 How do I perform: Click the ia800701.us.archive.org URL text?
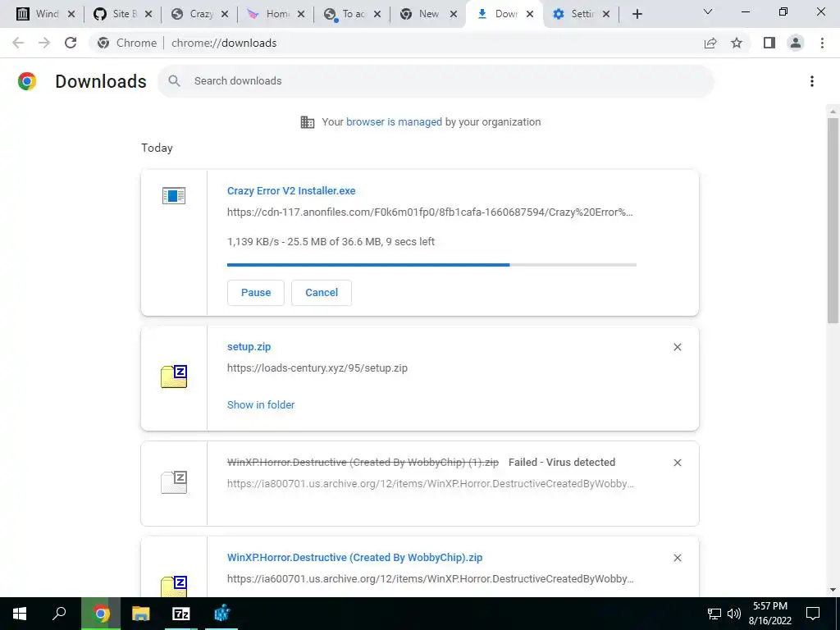430,484
